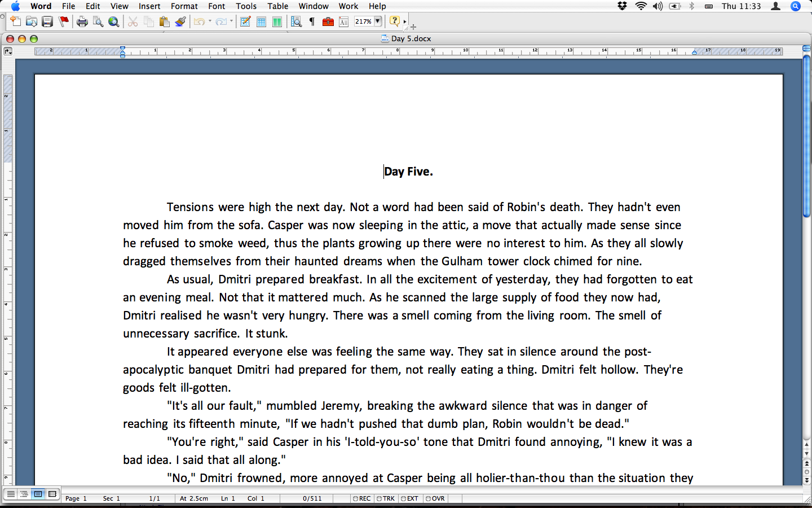Open the undo history dropdown arrow
Image resolution: width=812 pixels, height=508 pixels.
(210, 21)
